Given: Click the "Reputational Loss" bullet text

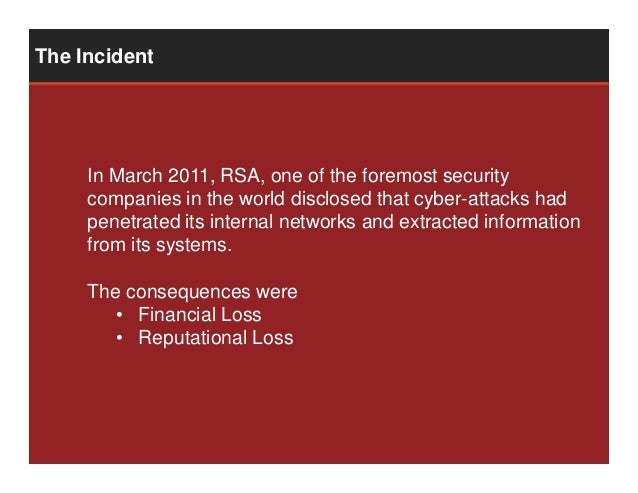Looking at the screenshot, I should (216, 339).
